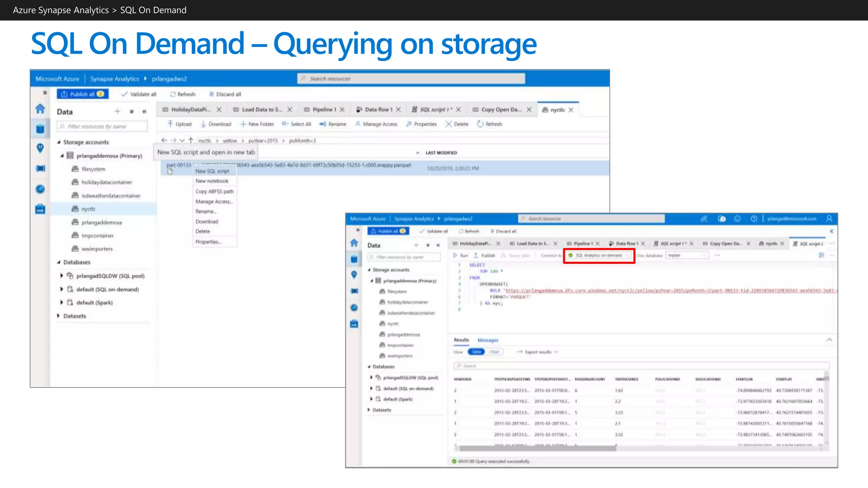Open Data hub cylinder icon in left screenshot

tap(40, 129)
